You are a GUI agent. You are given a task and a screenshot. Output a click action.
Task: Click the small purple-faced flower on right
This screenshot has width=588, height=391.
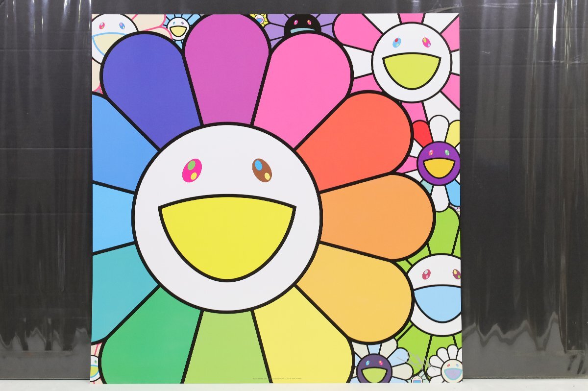(x=439, y=163)
